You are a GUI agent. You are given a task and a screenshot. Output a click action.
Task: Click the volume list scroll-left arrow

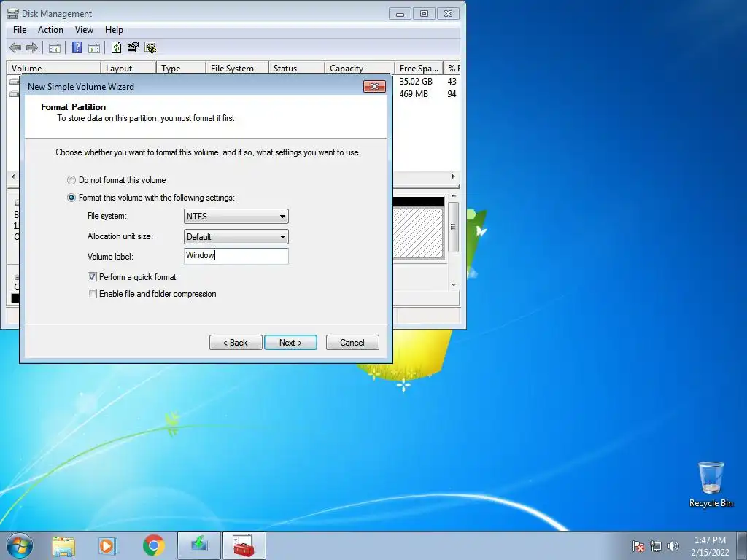13,176
